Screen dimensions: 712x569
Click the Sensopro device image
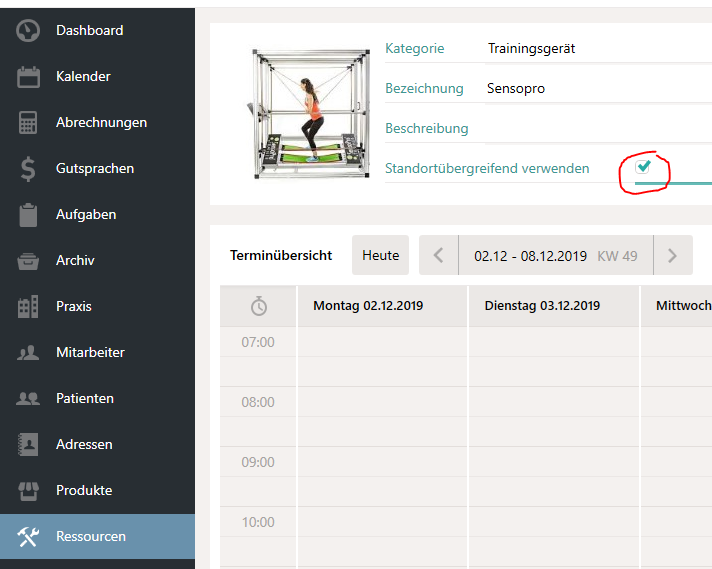coord(310,114)
